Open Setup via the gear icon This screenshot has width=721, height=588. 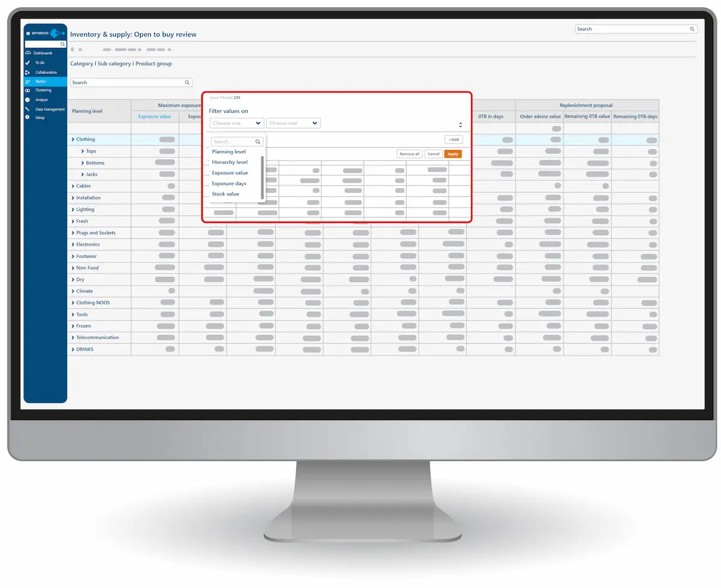pyautogui.click(x=28, y=118)
